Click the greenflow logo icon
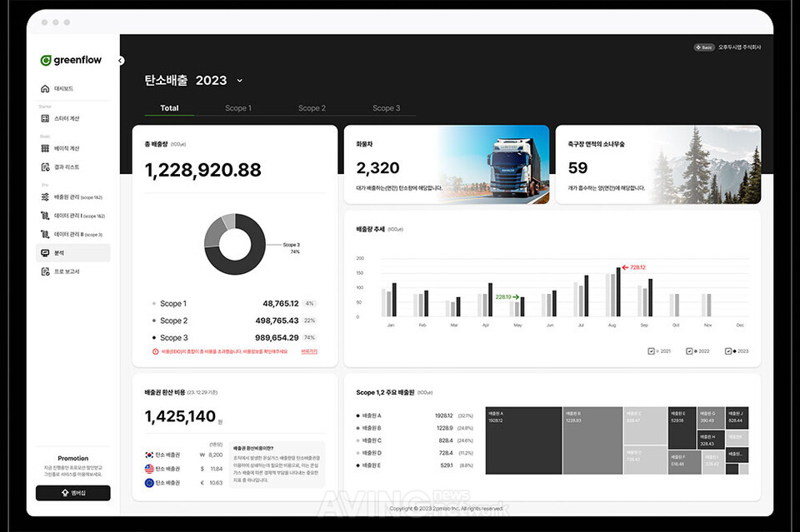Screen dimensions: 800x532 pos(45,60)
